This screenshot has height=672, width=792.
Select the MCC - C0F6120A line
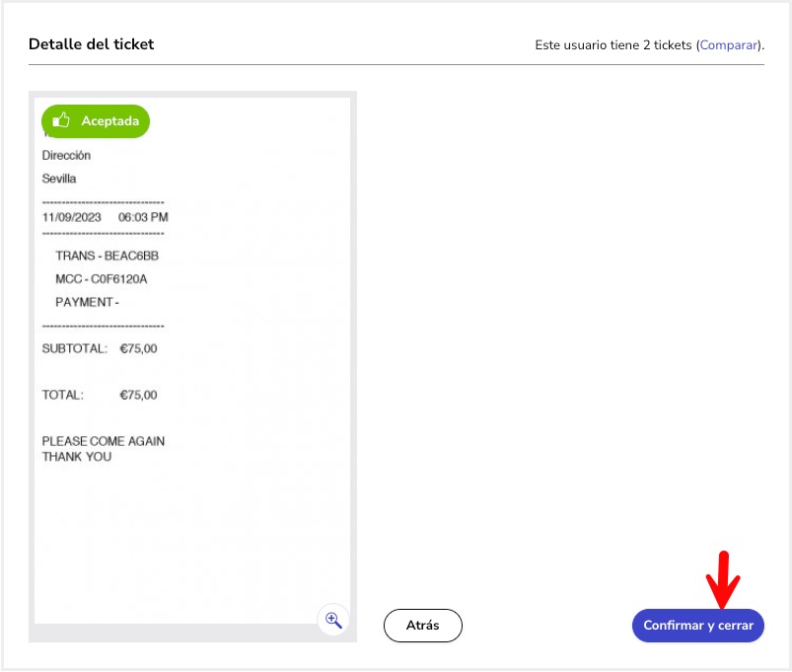(x=101, y=279)
